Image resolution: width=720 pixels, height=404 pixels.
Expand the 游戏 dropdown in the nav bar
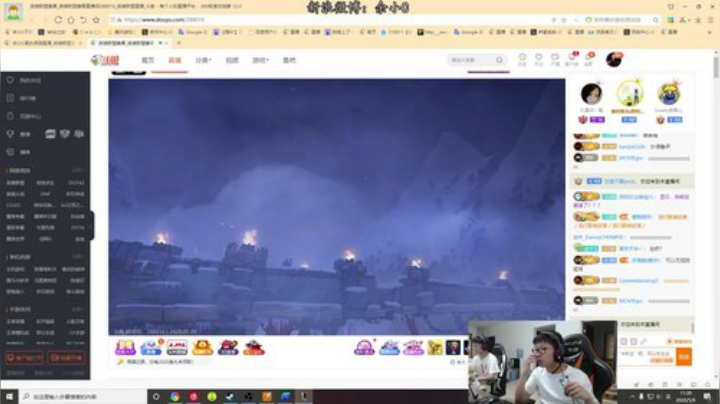(x=260, y=60)
